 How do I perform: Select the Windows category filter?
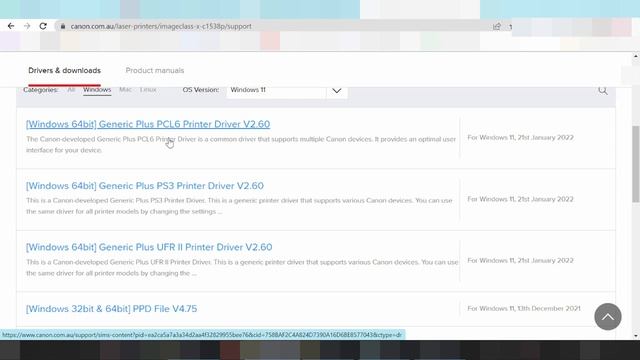(97, 90)
